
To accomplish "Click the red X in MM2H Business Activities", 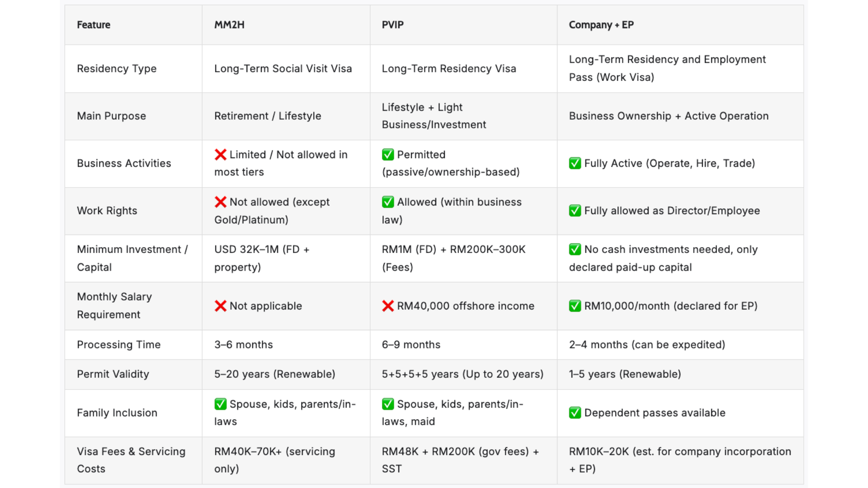I will tap(220, 155).
